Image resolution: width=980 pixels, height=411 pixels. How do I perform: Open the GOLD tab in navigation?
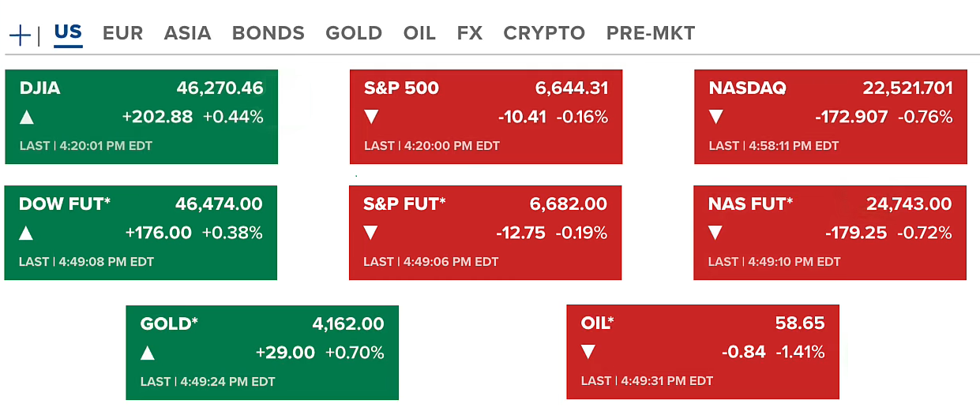354,33
